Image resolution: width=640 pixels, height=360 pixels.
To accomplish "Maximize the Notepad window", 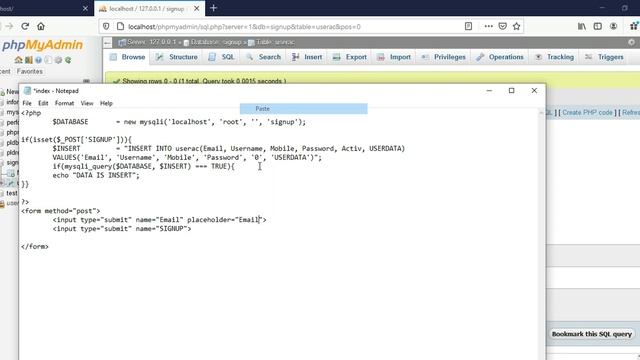I will (511, 91).
